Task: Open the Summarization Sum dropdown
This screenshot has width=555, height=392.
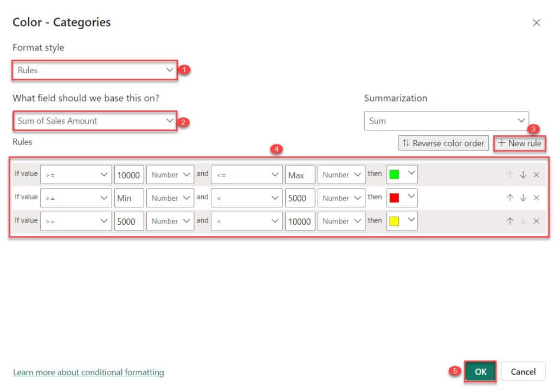Action: [x=447, y=121]
